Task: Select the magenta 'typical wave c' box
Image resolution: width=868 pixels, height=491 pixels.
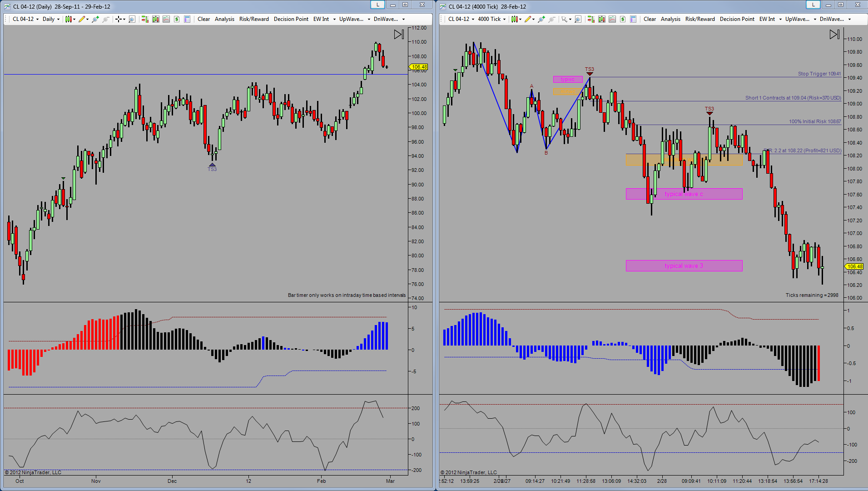Action: click(684, 194)
